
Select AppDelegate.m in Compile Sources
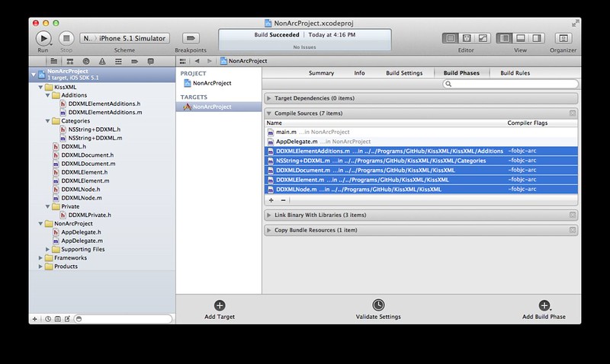tap(421, 142)
